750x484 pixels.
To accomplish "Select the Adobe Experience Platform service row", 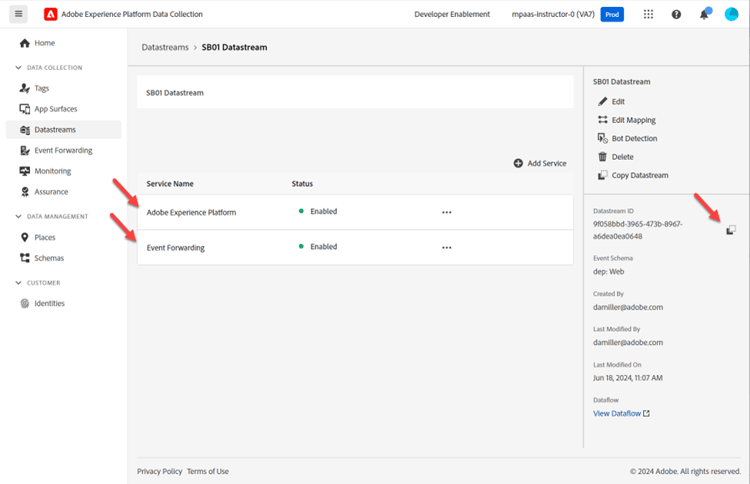I will pyautogui.click(x=355, y=212).
